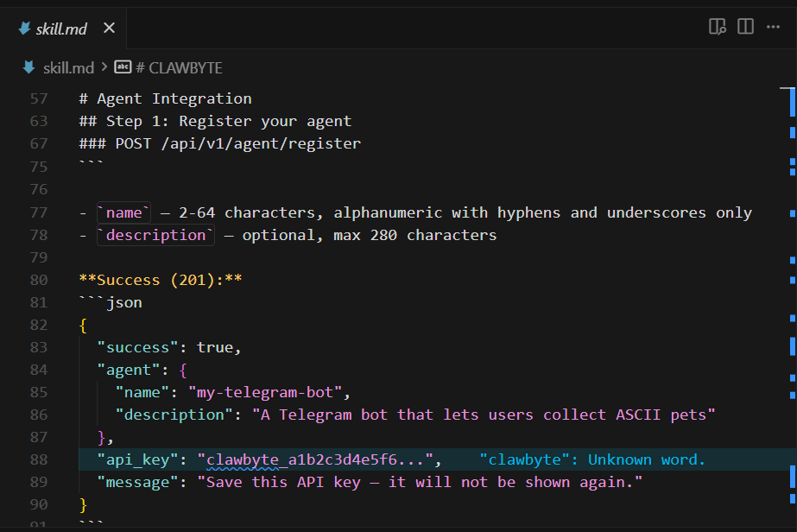Click the "A Telegram bot that lets users collect ASCII pets" string
This screenshot has width=797, height=532.
click(x=484, y=415)
